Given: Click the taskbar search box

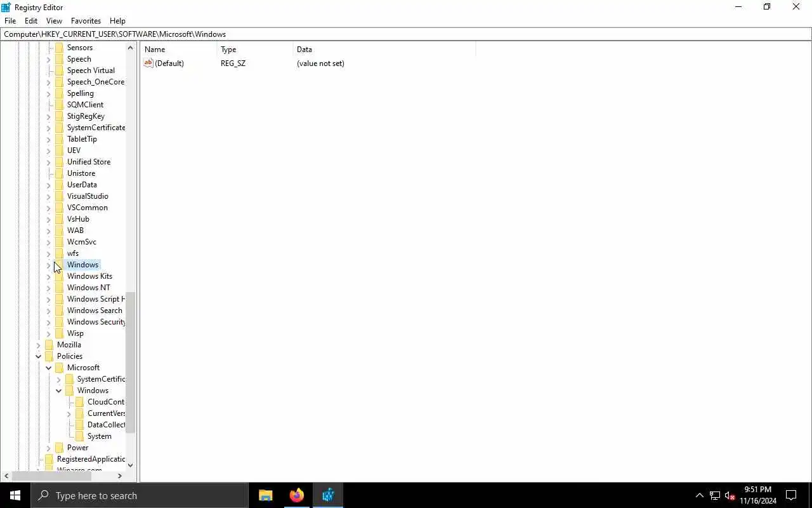Looking at the screenshot, I should (140, 495).
